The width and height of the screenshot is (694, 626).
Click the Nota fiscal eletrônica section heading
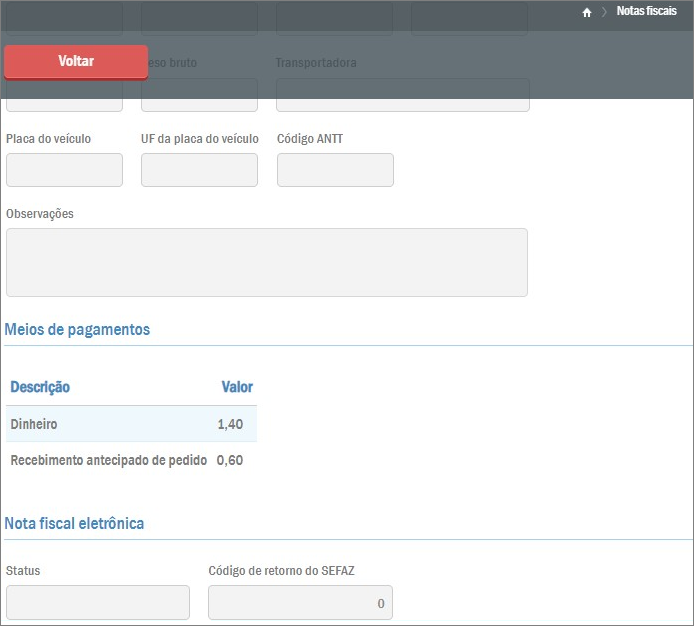(x=75, y=523)
